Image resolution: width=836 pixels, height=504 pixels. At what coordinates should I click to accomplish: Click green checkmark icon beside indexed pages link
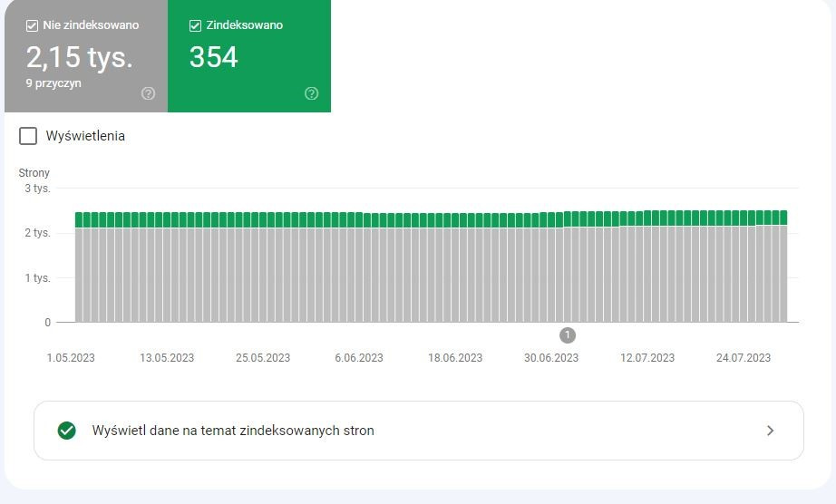(66, 431)
